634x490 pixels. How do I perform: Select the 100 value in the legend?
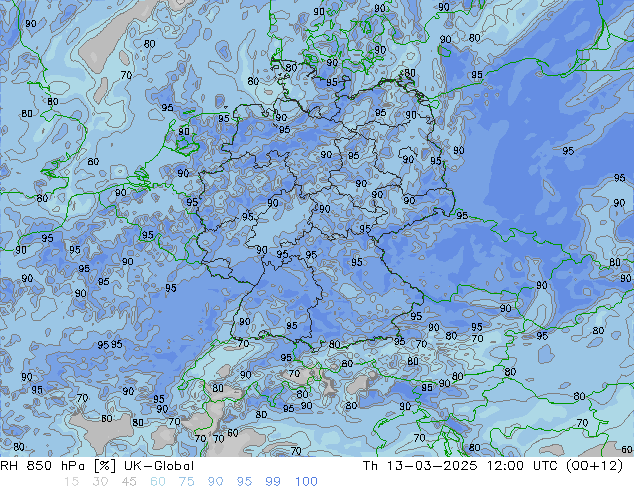tap(306, 482)
